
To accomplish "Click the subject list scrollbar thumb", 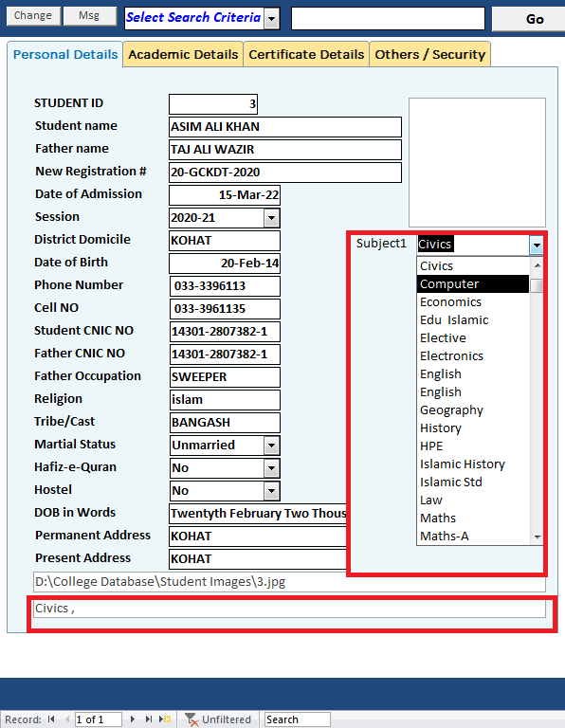I will pyautogui.click(x=538, y=285).
